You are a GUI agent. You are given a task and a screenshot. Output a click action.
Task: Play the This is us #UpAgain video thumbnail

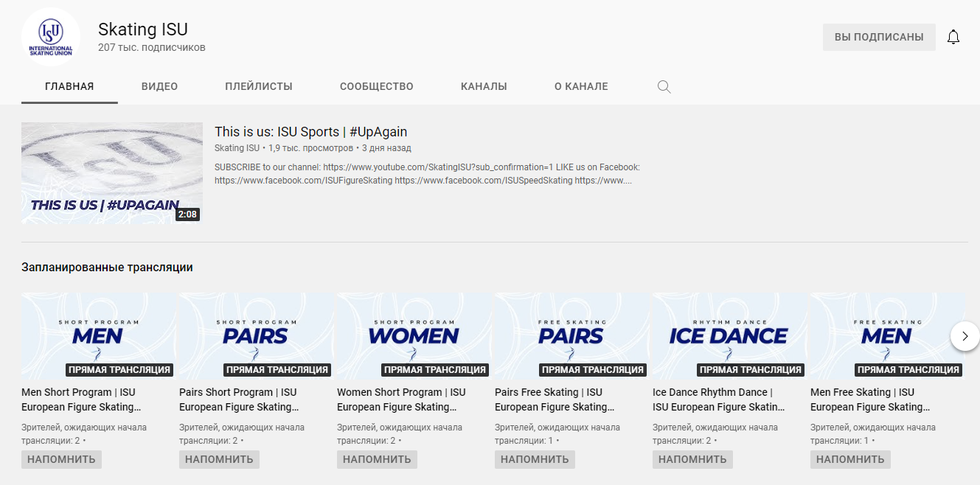pyautogui.click(x=112, y=173)
